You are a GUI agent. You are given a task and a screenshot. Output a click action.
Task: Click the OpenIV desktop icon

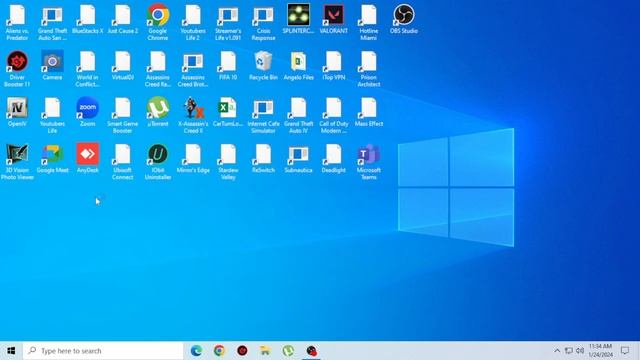[x=17, y=112]
